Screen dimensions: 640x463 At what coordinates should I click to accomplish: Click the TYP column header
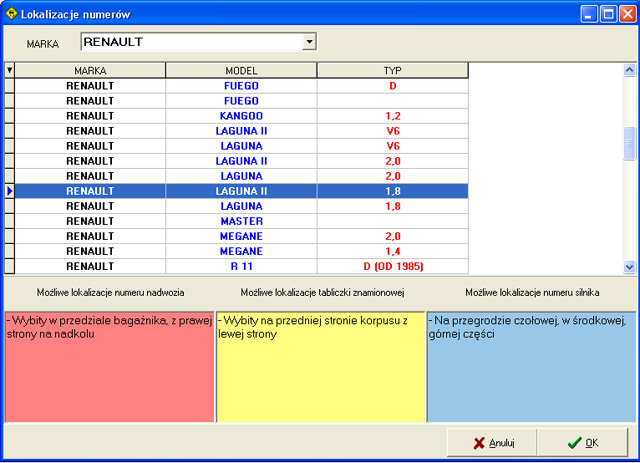pyautogui.click(x=392, y=71)
